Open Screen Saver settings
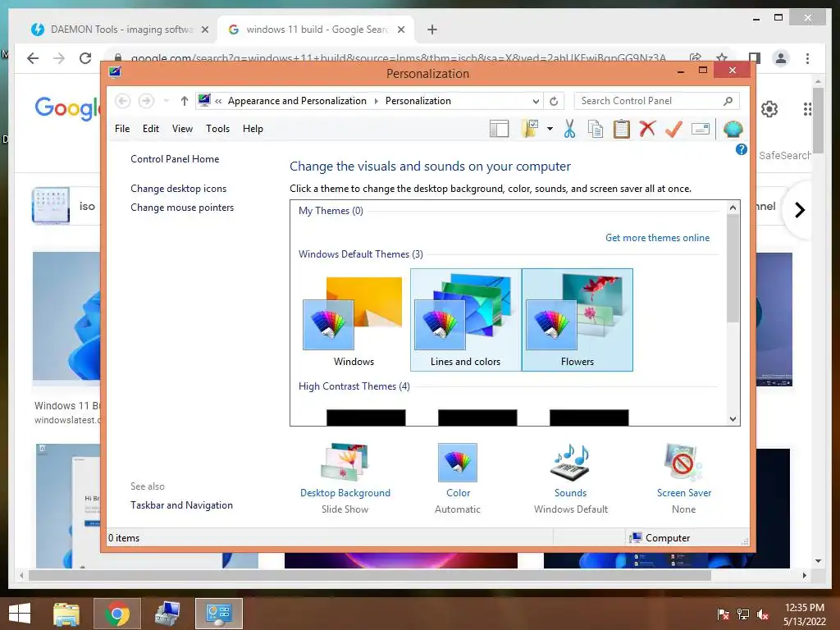Viewport: 840px width, 630px height. (683, 478)
